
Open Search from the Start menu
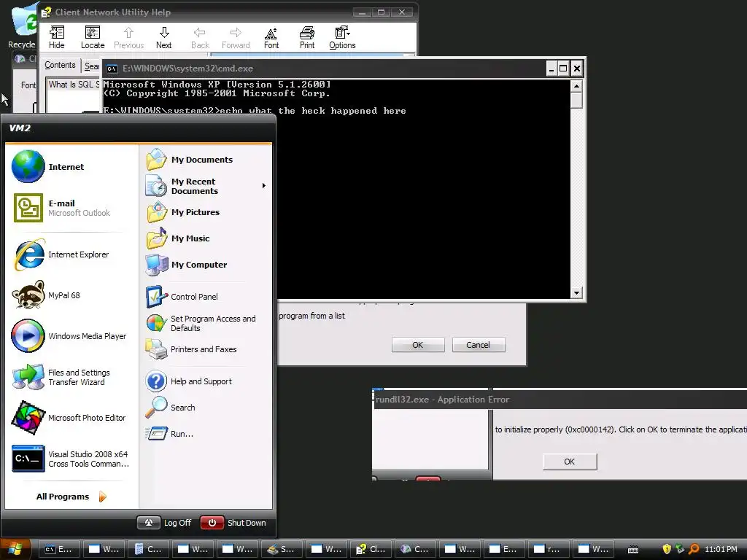[206, 408]
